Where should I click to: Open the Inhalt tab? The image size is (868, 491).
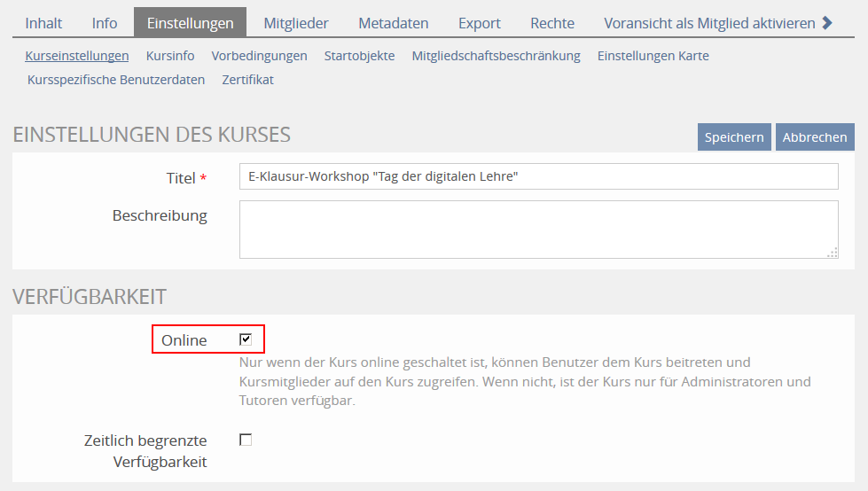tap(43, 23)
